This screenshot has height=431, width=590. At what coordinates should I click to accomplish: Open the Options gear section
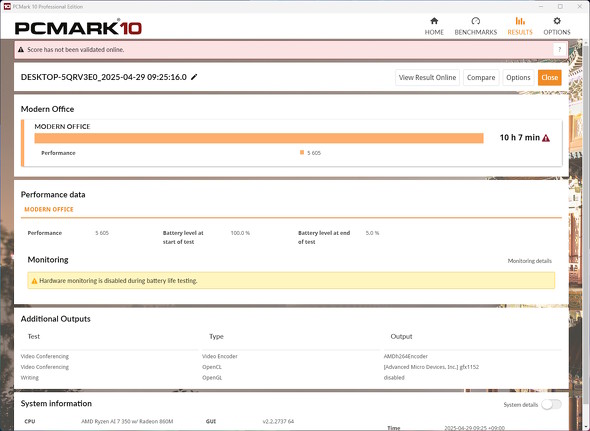click(557, 26)
